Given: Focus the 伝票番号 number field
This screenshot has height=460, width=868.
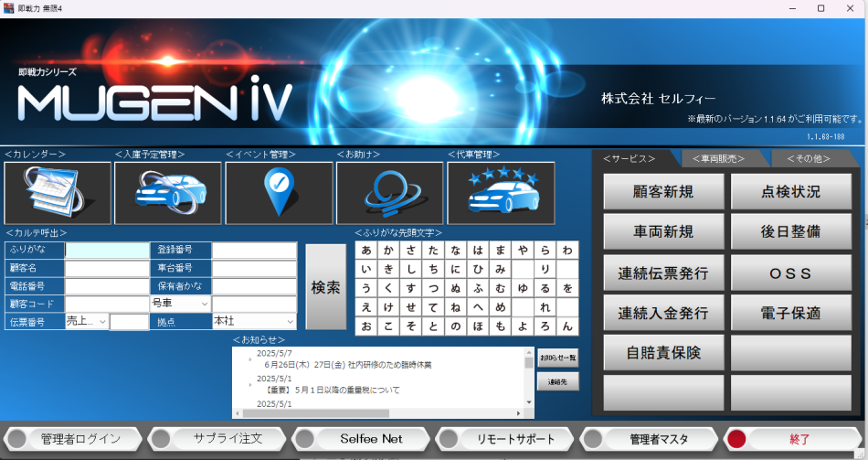Looking at the screenshot, I should 129,321.
